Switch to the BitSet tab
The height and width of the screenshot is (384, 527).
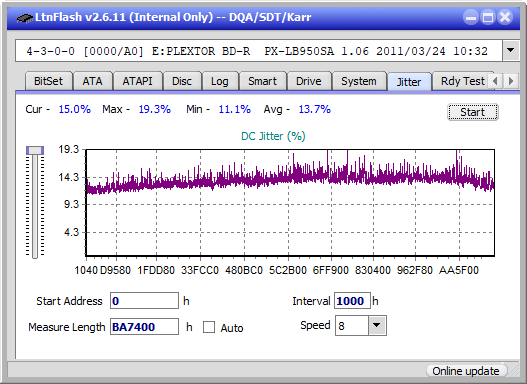[x=48, y=81]
